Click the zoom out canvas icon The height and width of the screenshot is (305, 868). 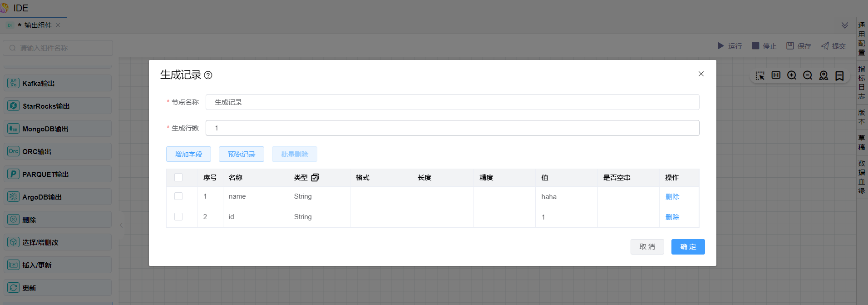[808, 75]
